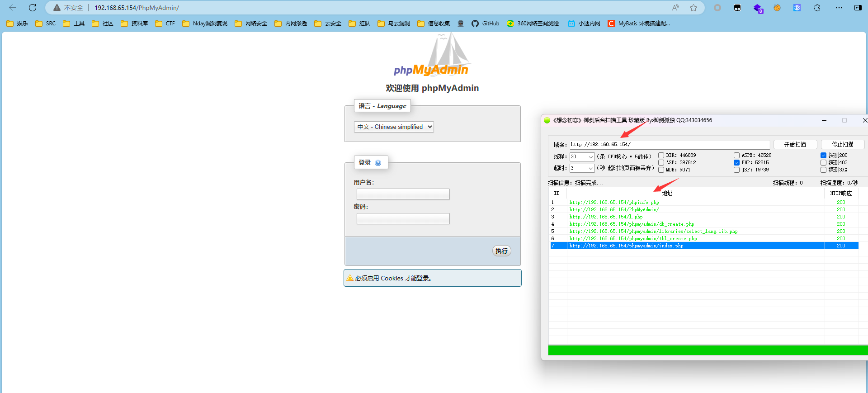Enable the 探测403 checkbox
868x393 pixels.
tap(823, 163)
